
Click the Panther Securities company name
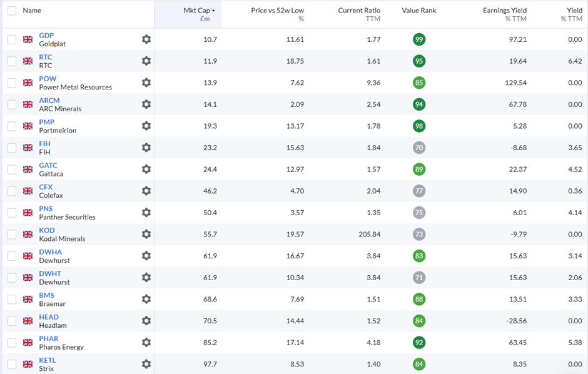(67, 217)
